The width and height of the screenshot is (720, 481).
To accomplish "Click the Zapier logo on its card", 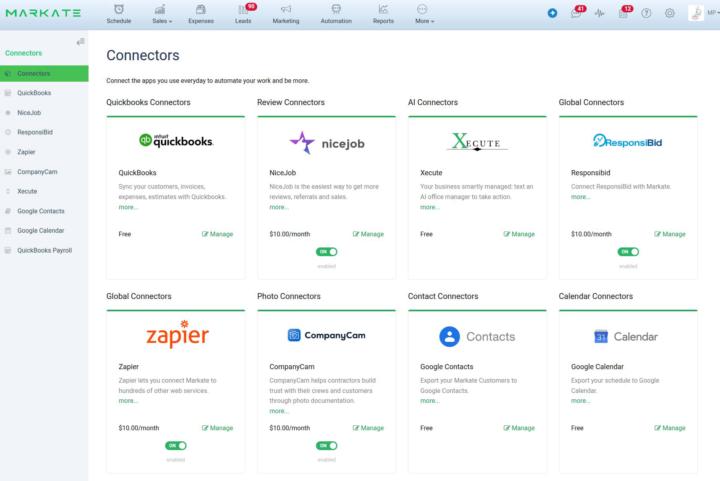I will [x=177, y=334].
